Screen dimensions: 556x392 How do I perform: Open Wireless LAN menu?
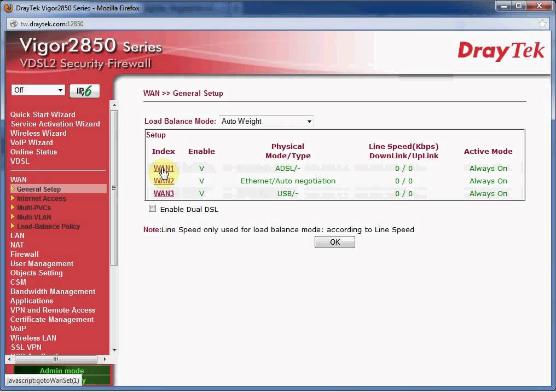coord(33,338)
